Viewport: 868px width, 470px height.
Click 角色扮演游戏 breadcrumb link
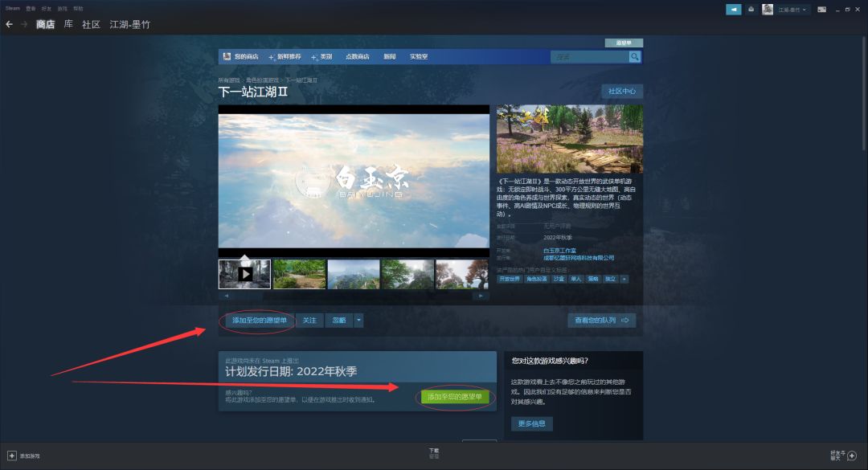[x=262, y=80]
